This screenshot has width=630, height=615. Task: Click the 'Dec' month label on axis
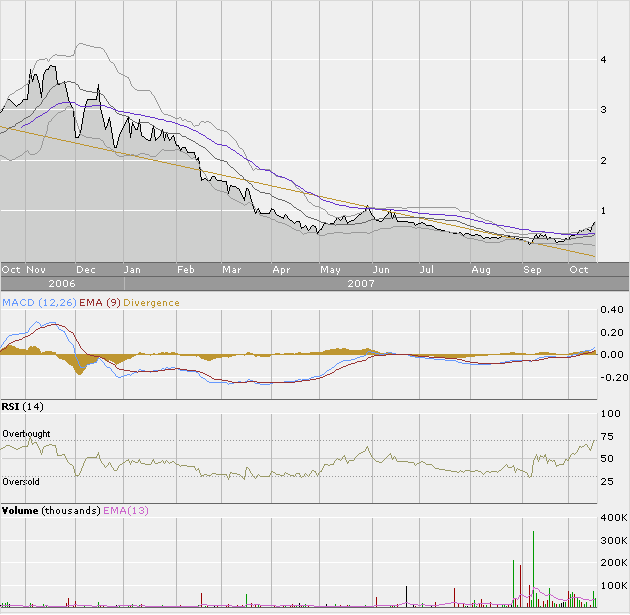click(86, 270)
